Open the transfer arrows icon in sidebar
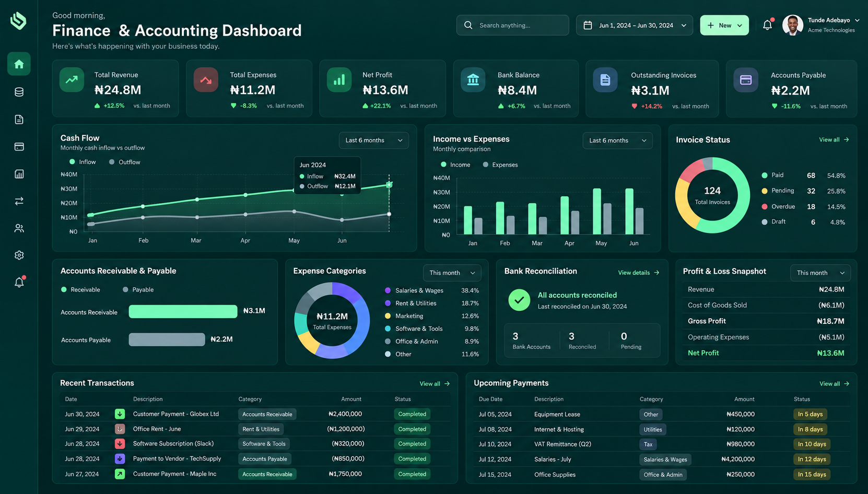The width and height of the screenshot is (868, 494). pos(19,201)
